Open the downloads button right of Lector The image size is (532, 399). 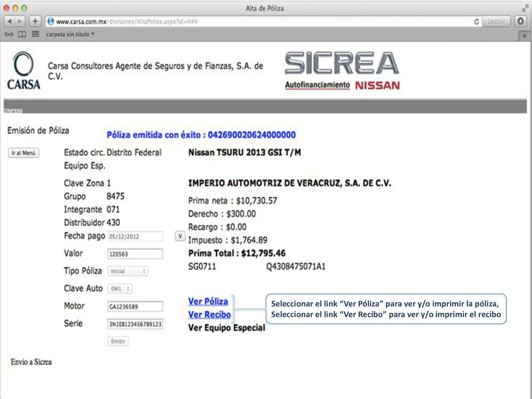[x=521, y=21]
